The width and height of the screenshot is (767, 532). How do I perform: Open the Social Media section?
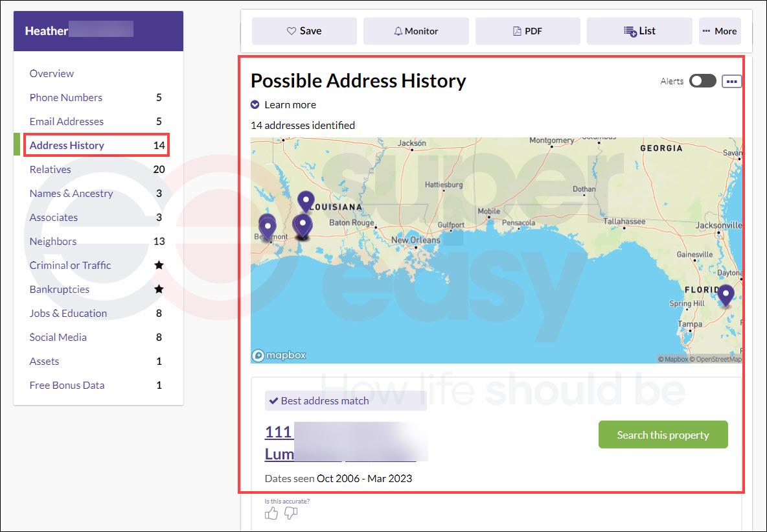click(x=58, y=337)
